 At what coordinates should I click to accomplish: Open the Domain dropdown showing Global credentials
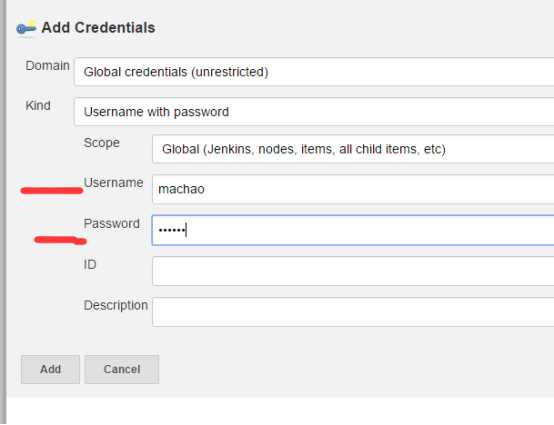click(314, 72)
